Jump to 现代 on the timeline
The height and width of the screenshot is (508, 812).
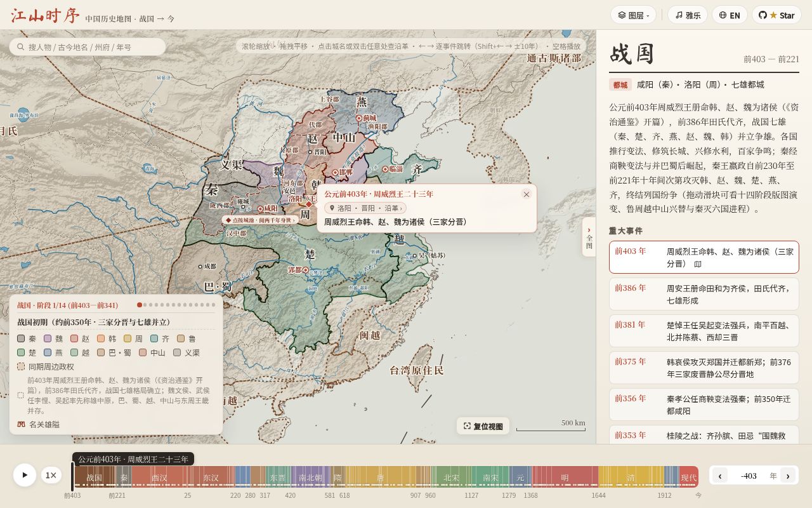(688, 478)
